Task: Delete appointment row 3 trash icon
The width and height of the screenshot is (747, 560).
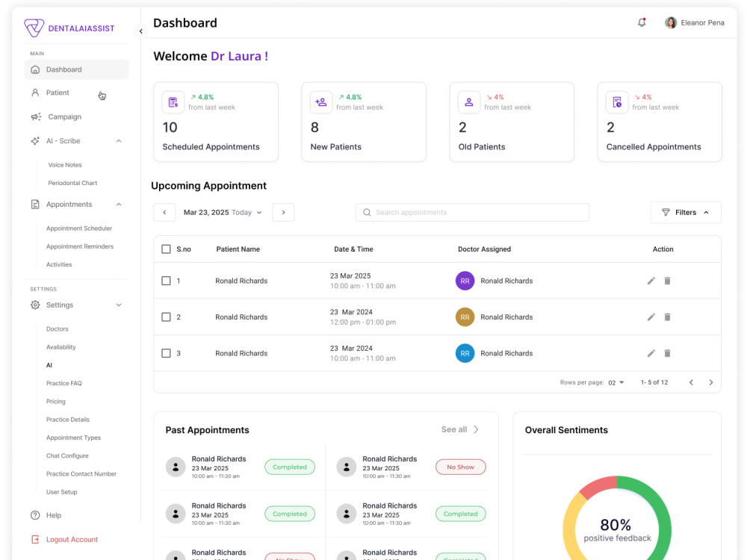Action: [667, 353]
